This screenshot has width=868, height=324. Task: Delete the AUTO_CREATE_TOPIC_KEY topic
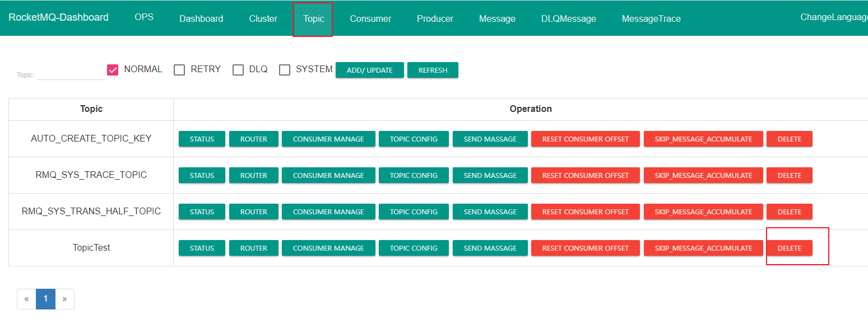[x=790, y=139]
